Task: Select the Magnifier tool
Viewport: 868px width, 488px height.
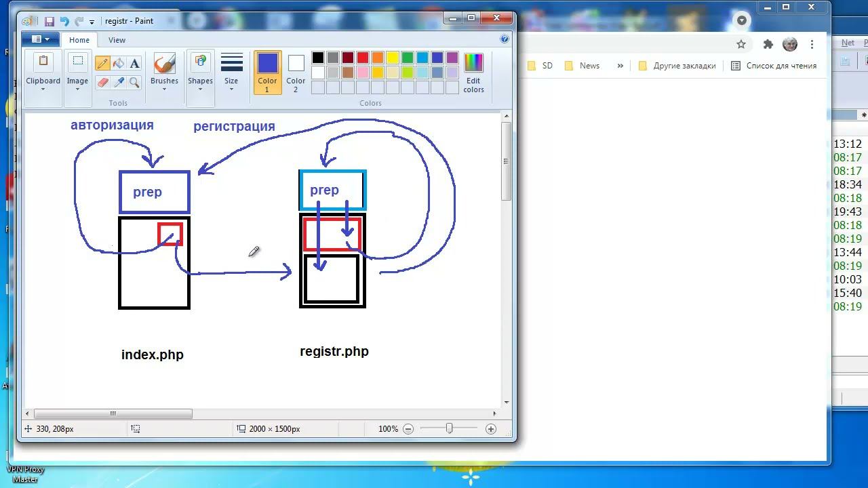Action: coord(134,82)
